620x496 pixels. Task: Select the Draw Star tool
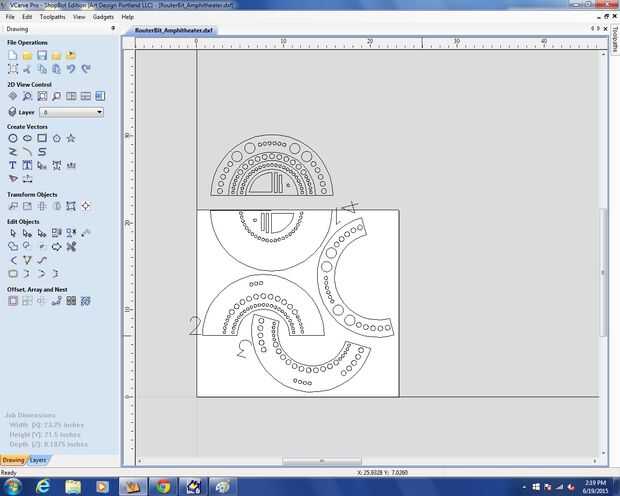click(71, 138)
